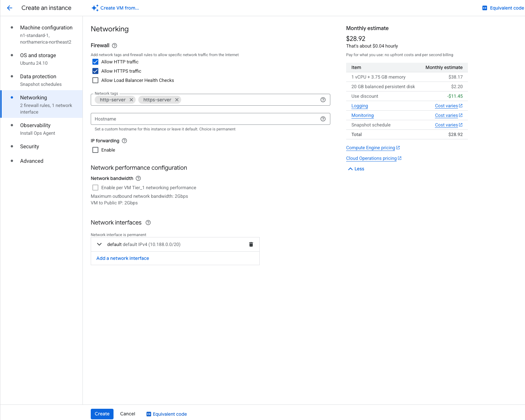Open the Observability section
Viewport: 525px width, 420px height.
tap(35, 125)
